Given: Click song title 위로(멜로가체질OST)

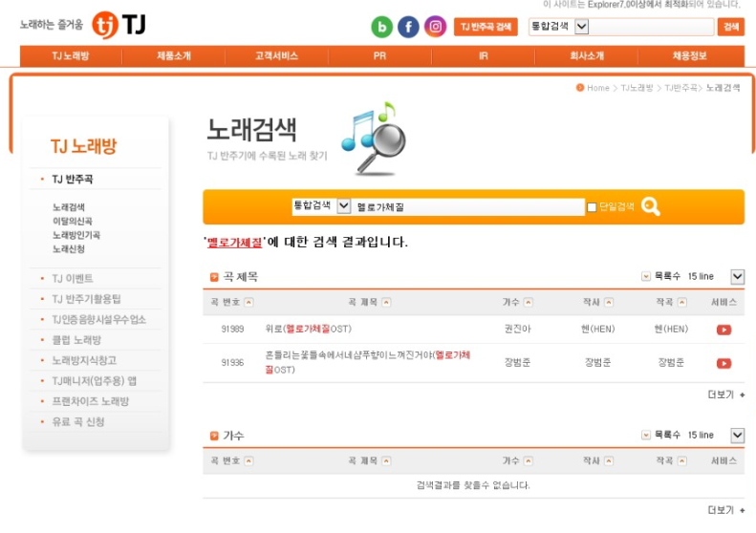Looking at the screenshot, I should pos(308,329).
